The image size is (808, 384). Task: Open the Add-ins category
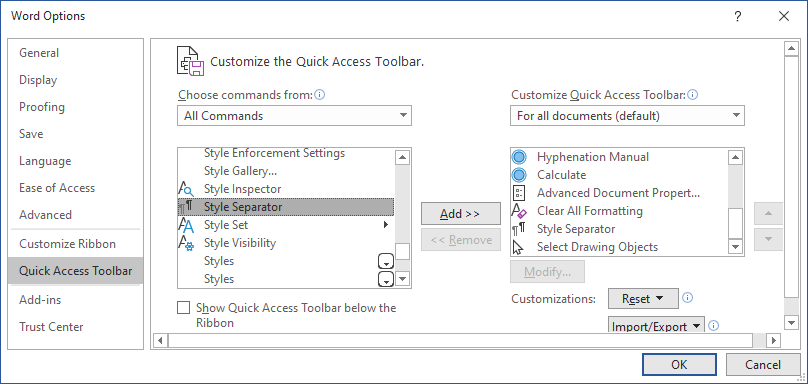pos(75,299)
